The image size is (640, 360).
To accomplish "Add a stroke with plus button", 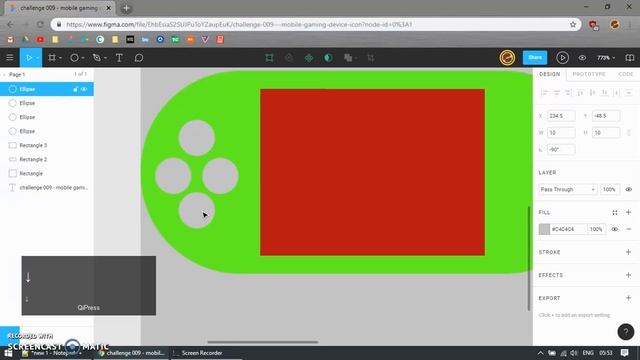I will 629,252.
